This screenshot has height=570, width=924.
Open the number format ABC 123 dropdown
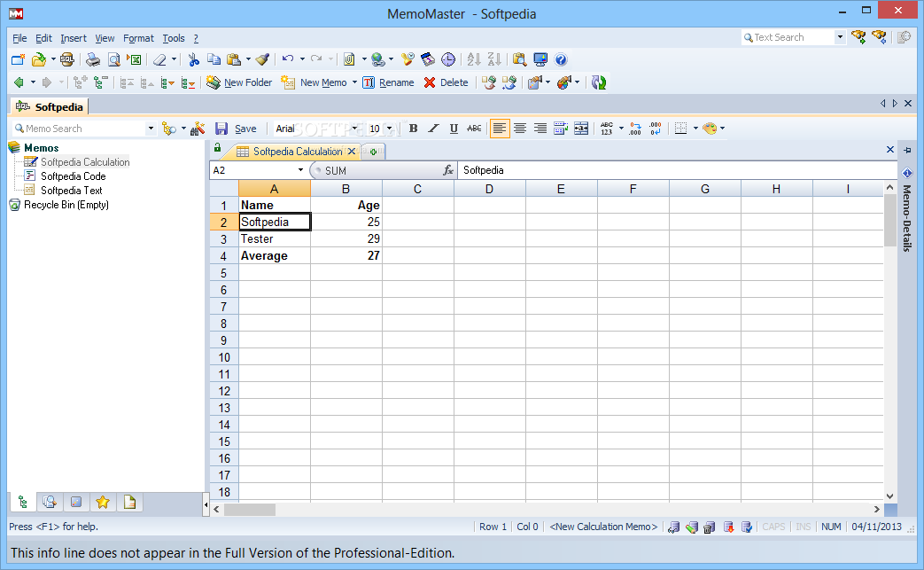click(x=621, y=129)
